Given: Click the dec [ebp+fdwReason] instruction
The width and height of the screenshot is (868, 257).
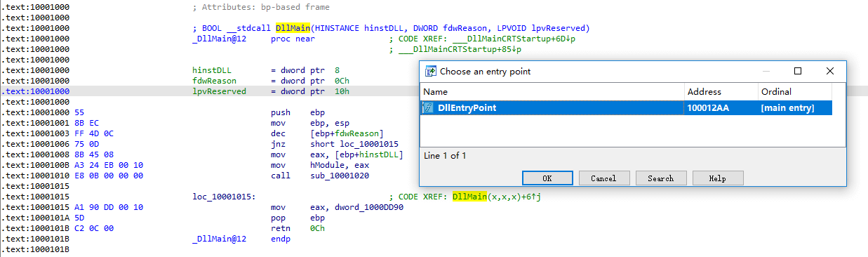Looking at the screenshot, I should tap(327, 133).
